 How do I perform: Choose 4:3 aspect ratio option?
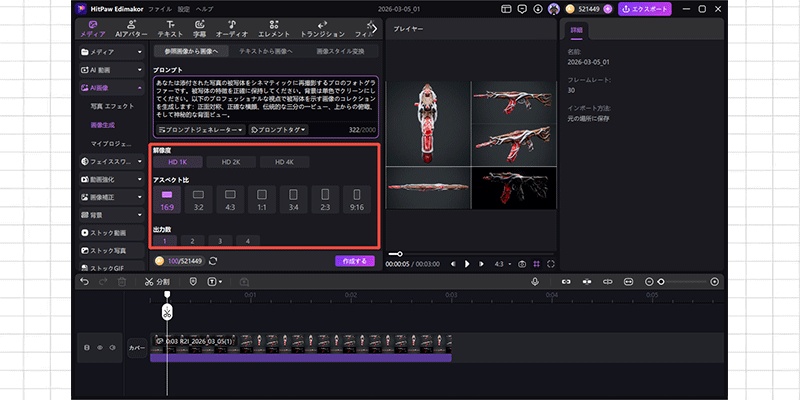pyautogui.click(x=230, y=199)
